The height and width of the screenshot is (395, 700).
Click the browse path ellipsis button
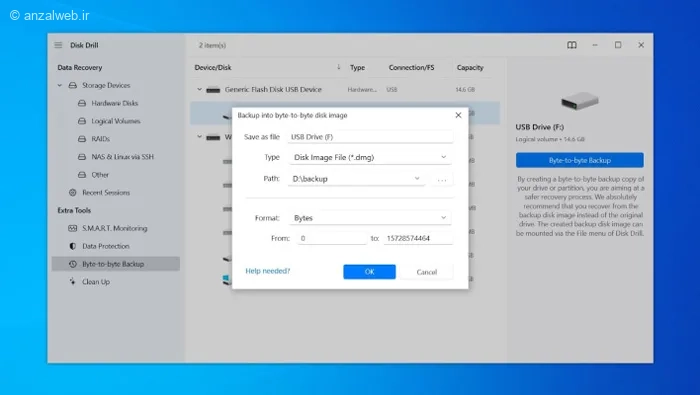[442, 179]
